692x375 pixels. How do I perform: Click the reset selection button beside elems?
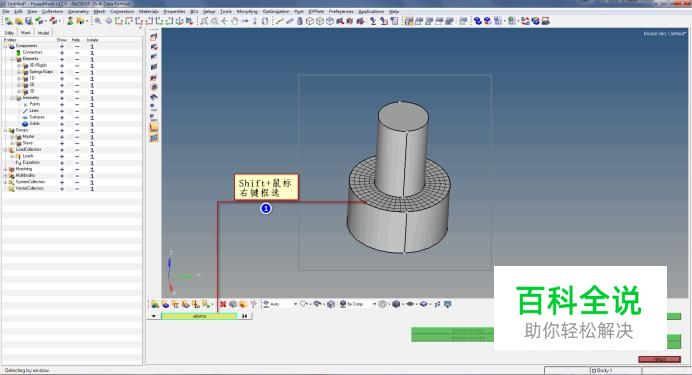pyautogui.click(x=244, y=316)
